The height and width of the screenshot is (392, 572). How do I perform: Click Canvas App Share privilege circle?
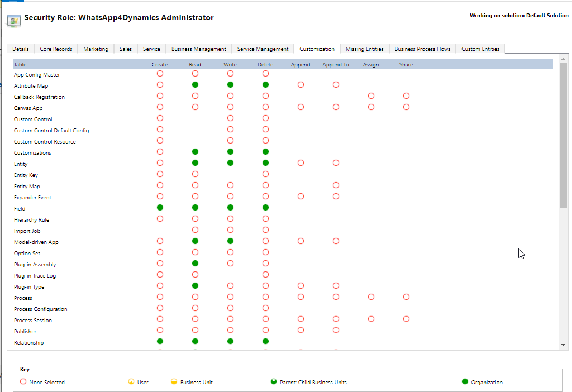click(406, 107)
